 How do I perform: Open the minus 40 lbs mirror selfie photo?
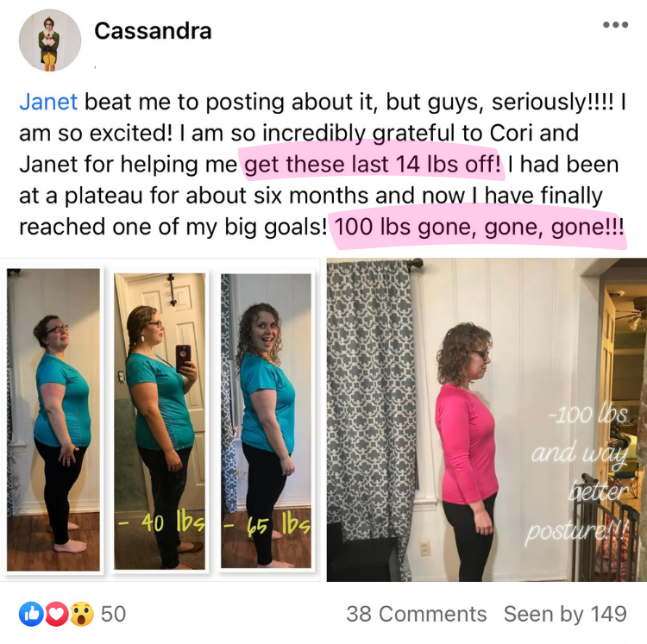point(160,421)
